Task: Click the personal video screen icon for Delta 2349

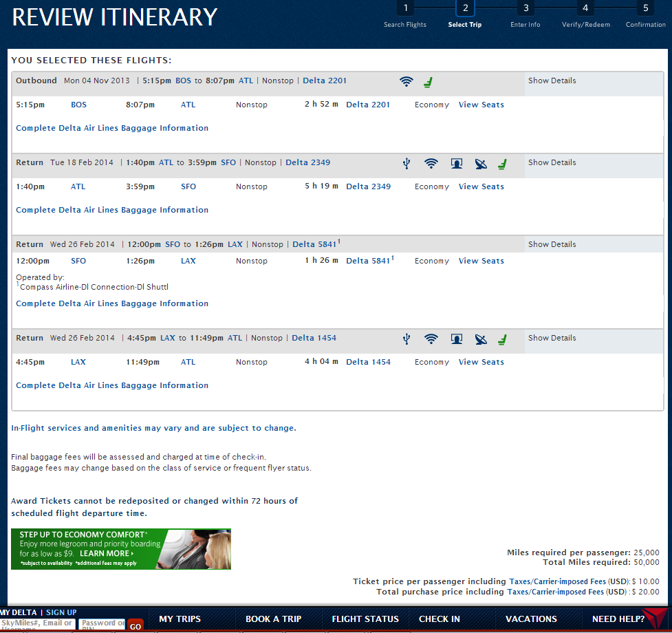Action: [457, 163]
